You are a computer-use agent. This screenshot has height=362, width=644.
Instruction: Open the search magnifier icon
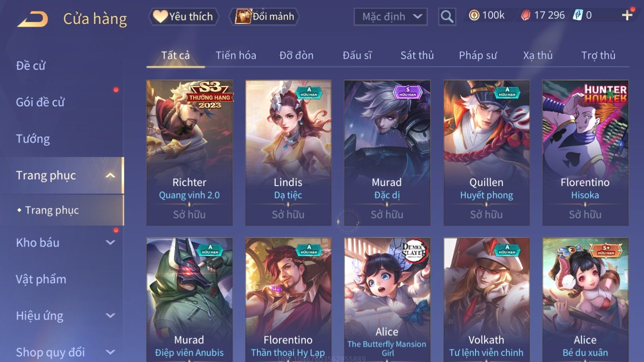(447, 17)
